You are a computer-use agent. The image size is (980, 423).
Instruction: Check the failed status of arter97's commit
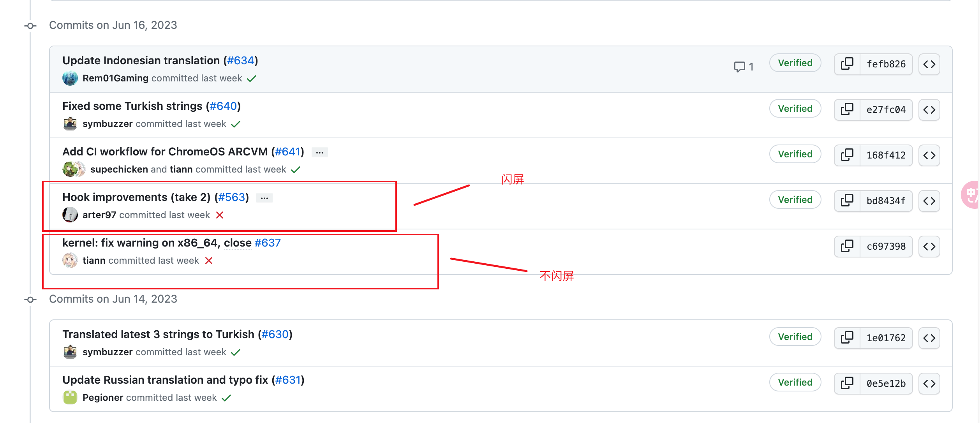(220, 215)
